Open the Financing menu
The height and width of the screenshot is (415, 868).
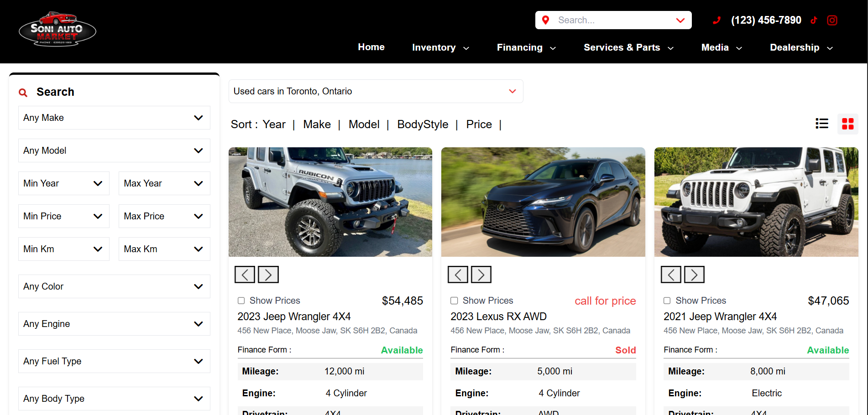click(526, 47)
